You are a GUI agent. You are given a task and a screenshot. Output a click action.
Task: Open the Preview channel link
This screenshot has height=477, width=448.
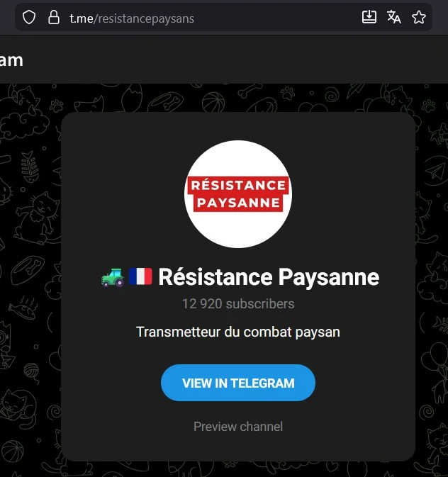coord(238,426)
